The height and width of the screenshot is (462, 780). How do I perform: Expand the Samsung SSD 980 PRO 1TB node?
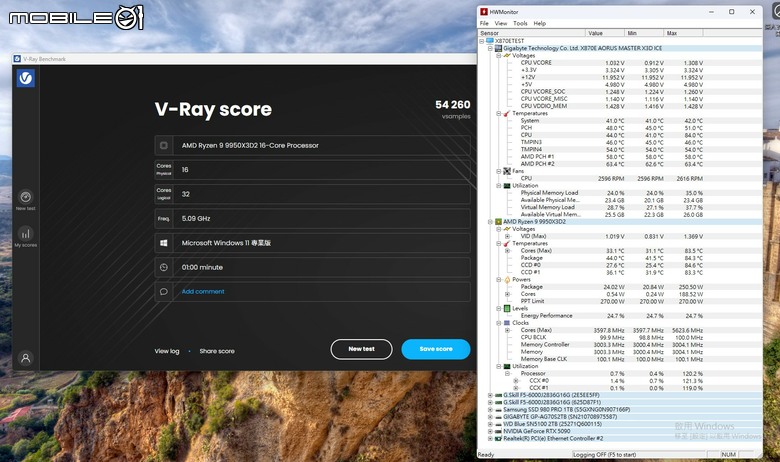coord(490,410)
